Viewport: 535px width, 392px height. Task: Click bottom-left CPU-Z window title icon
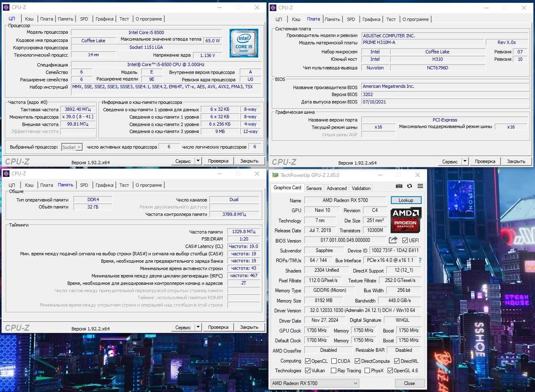coord(6,174)
